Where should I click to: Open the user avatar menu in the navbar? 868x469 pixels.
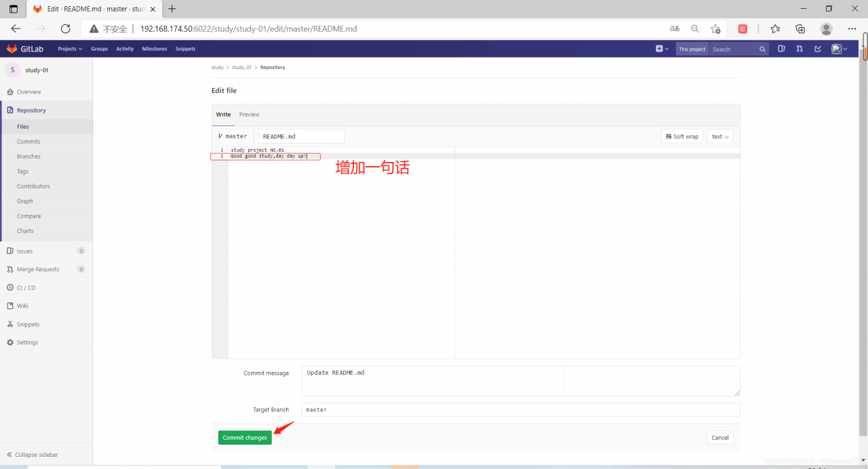click(x=839, y=49)
